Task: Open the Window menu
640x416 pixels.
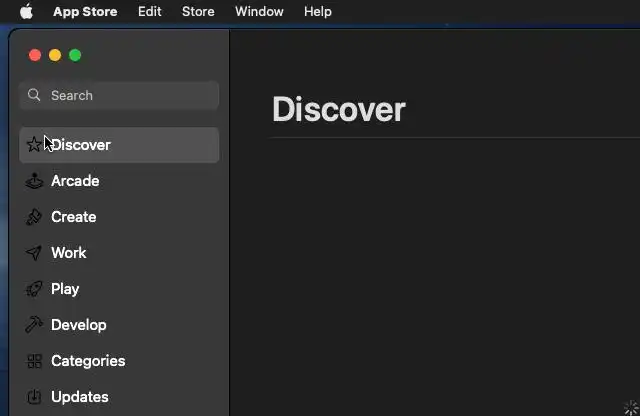Action: point(259,11)
